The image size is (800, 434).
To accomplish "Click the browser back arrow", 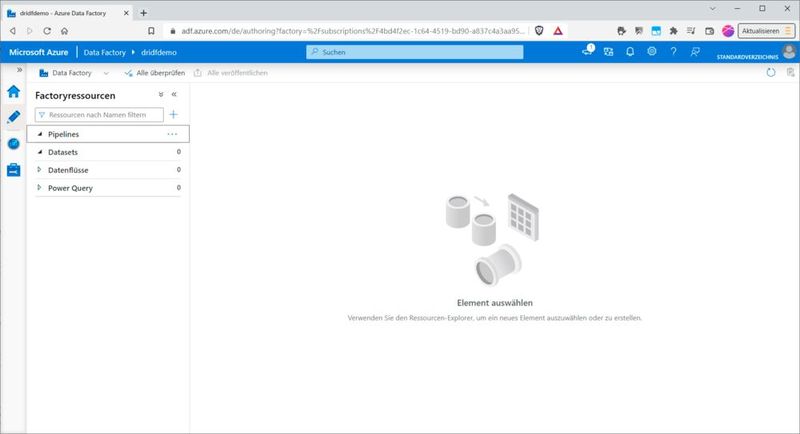I will [x=13, y=31].
